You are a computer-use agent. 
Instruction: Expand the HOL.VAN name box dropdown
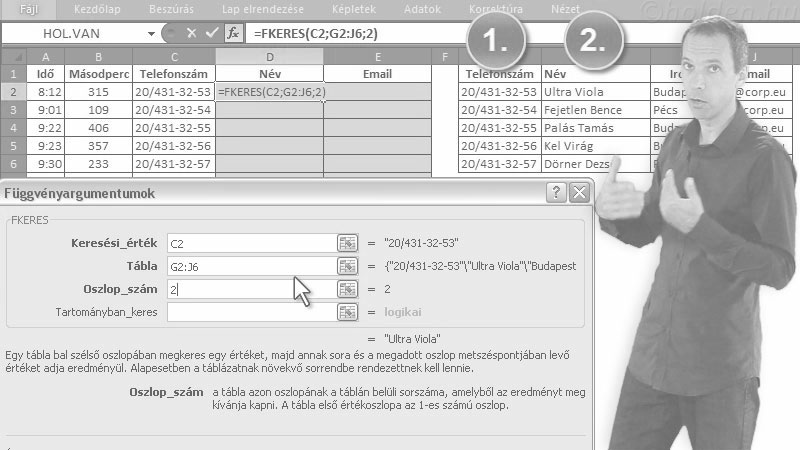point(151,34)
